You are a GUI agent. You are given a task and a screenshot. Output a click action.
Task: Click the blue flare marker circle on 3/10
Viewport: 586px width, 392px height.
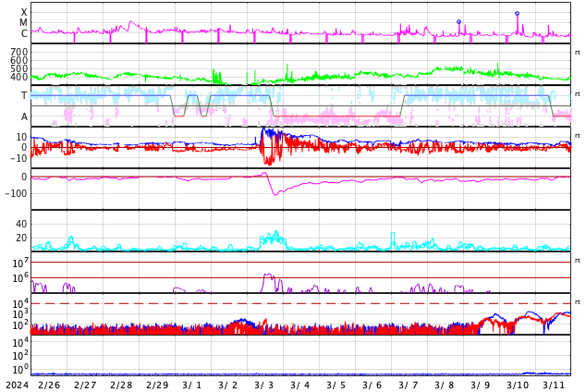point(518,14)
